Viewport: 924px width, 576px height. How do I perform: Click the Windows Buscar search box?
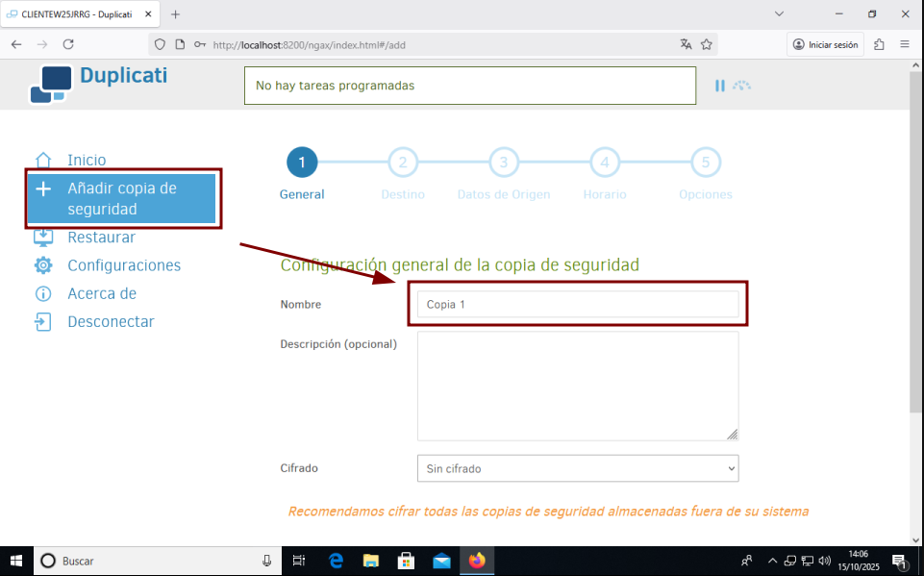[x=158, y=561]
